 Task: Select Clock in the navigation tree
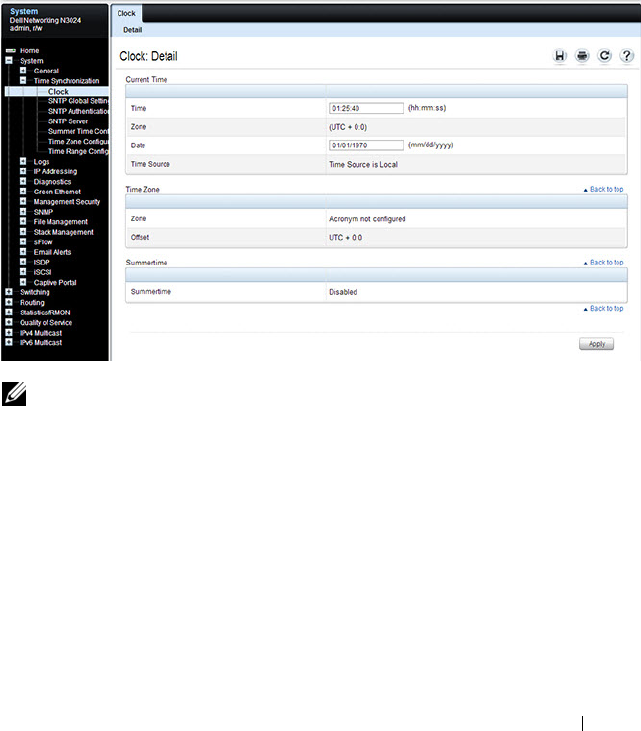coord(58,92)
